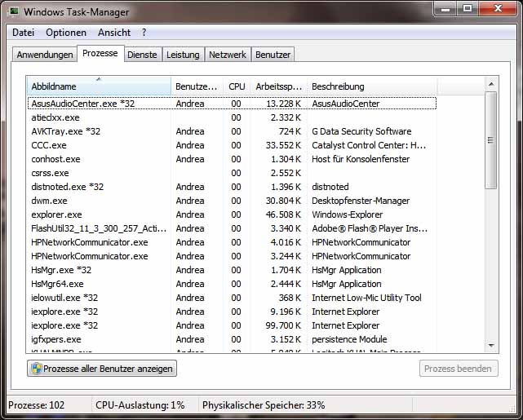The image size is (523, 420).
Task: Click the shield icon on Prozesse aller Benutzer
Action: (x=37, y=369)
